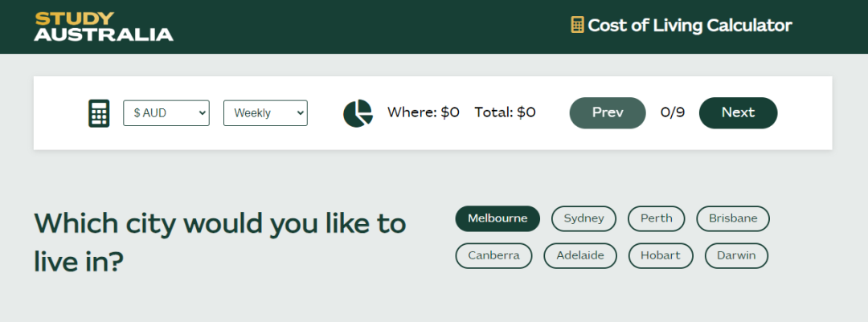Choose the Darwin city pill
Screen dimensions: 868x322
(736, 256)
